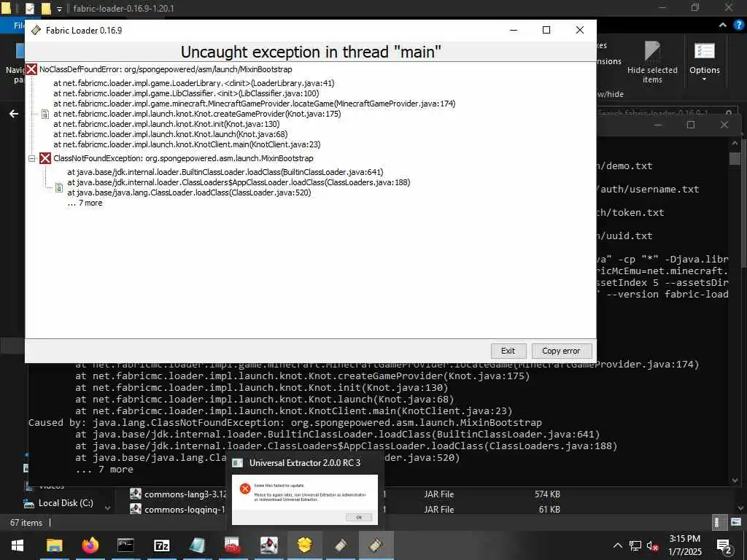Collapse the ClassNotFoundException tree node
Screen dimensions: 747x560
32,158
